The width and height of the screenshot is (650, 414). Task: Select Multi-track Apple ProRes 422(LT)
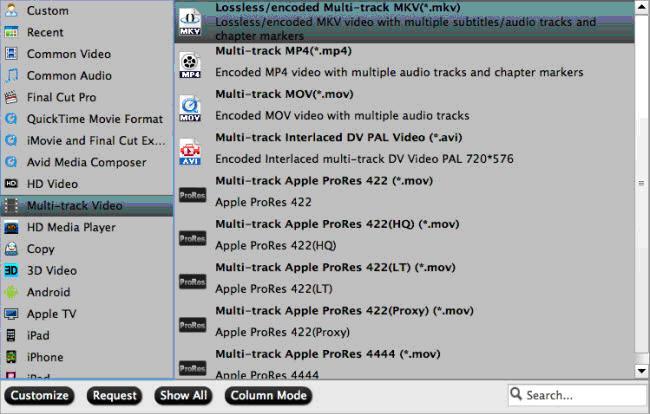(404, 281)
